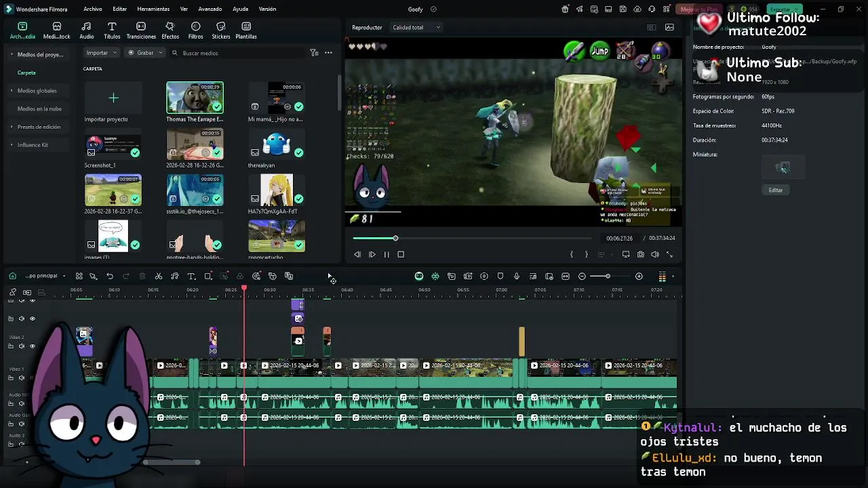Click the audio stretch tool icon
The image size is (868, 488).
[175, 277]
